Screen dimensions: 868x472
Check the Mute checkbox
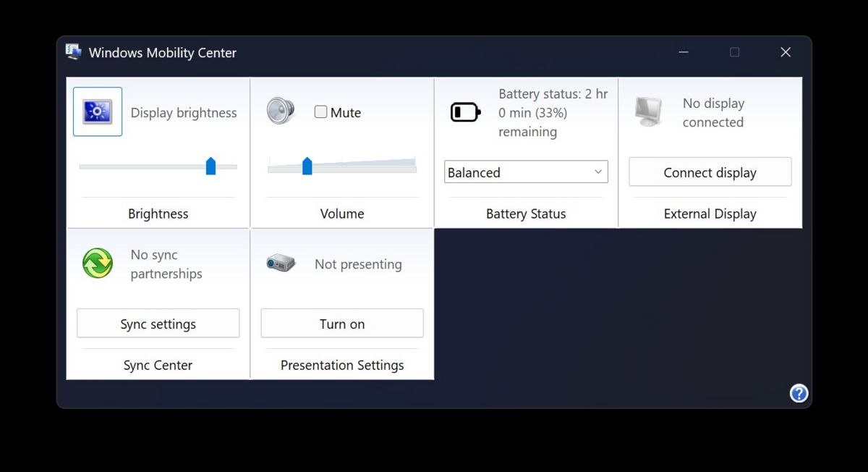point(320,112)
